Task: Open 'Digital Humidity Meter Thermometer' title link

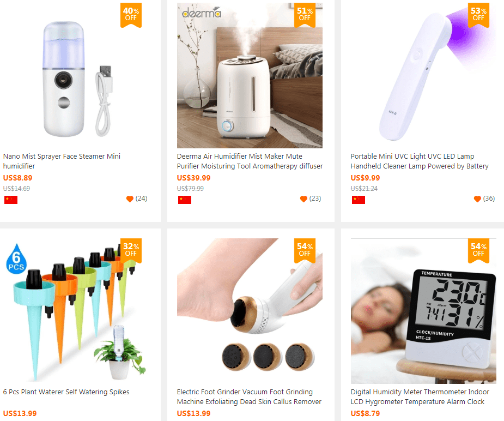Action: click(x=420, y=396)
